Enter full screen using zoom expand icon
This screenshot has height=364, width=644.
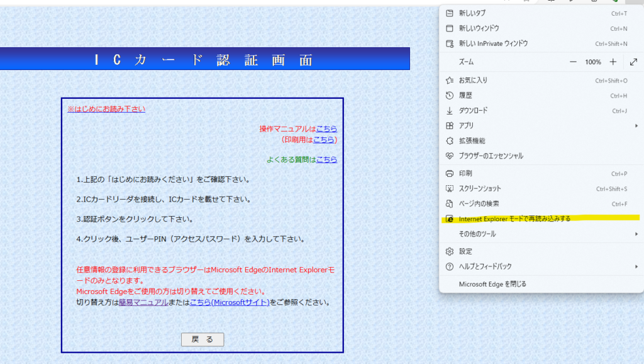pos(633,62)
